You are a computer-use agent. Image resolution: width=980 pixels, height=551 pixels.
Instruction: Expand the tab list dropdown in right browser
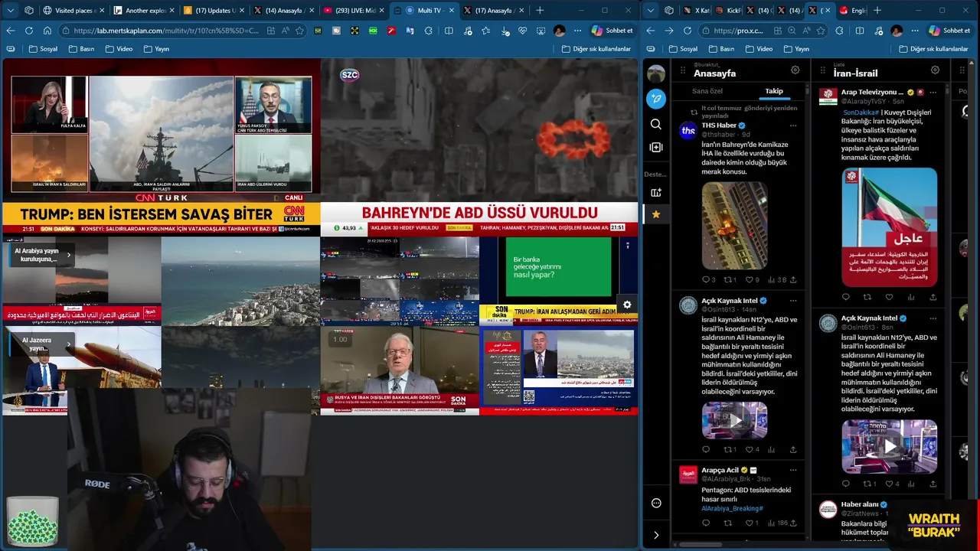[650, 10]
